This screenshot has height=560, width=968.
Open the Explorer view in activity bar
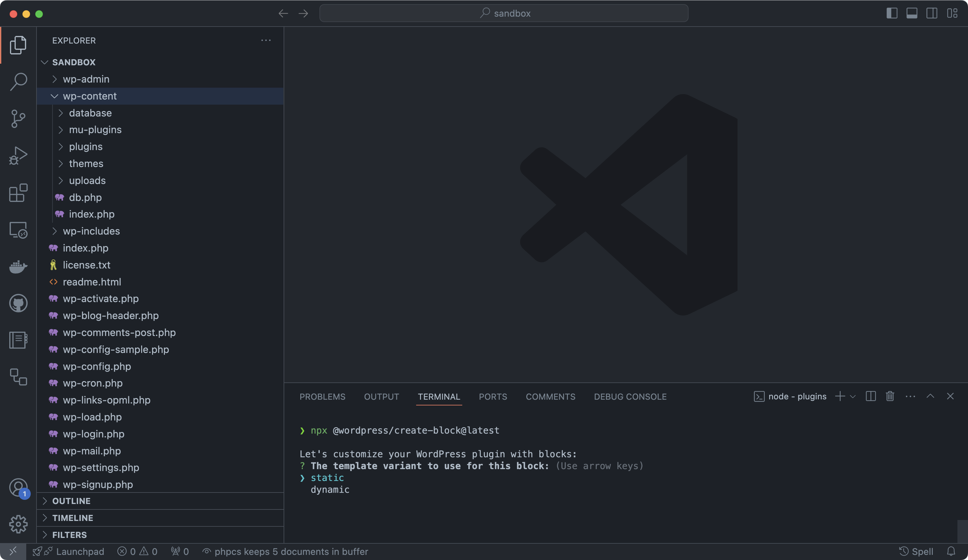18,45
